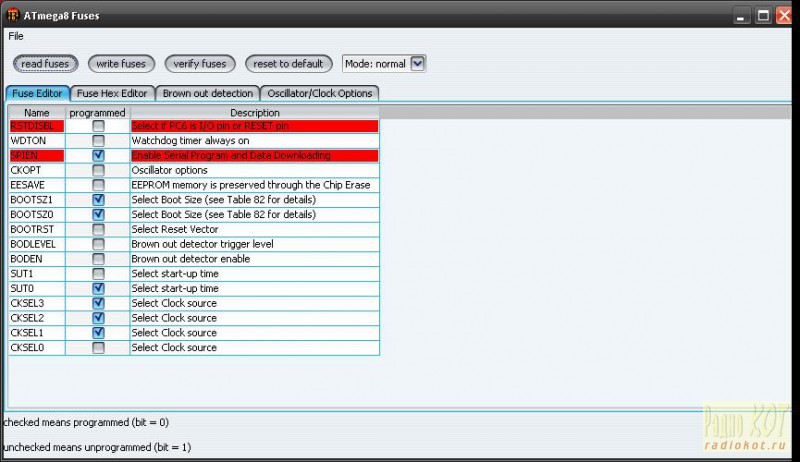
Task: Uncheck the CKSEL1 checkbox
Action: (x=98, y=333)
